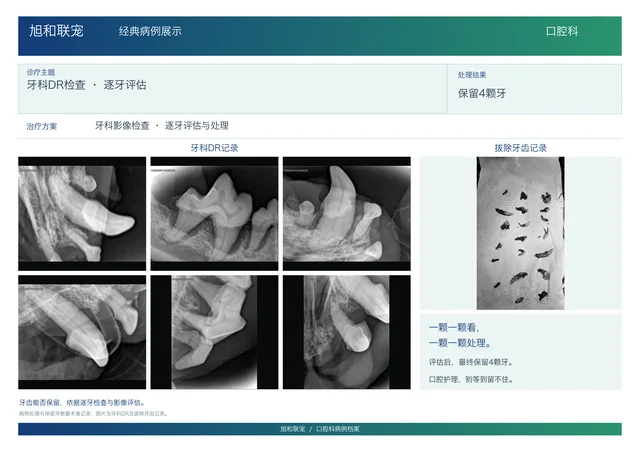Click 牙齿能否保留，依据逐牙检查与影像评估 note
Viewport: 640px width, 452px height.
pos(82,403)
